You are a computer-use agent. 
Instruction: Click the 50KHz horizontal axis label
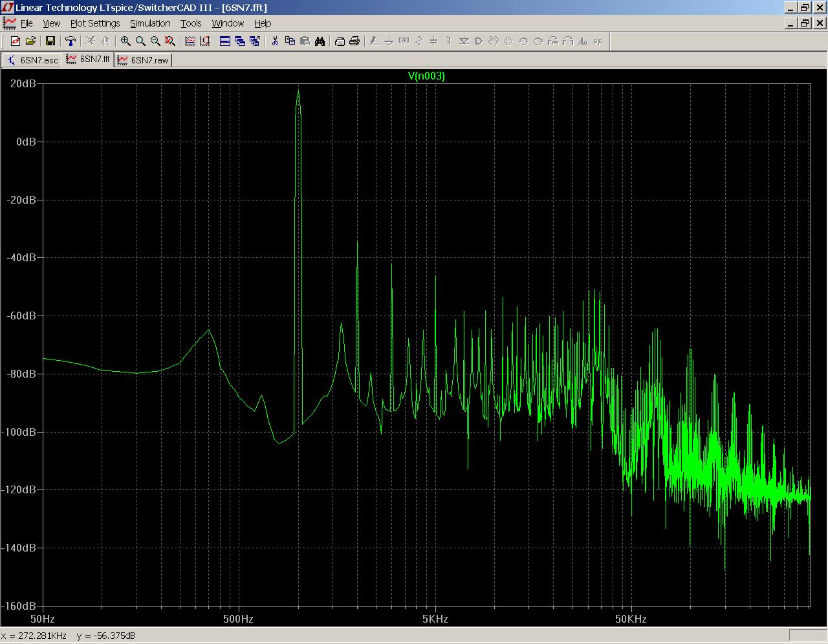[631, 619]
